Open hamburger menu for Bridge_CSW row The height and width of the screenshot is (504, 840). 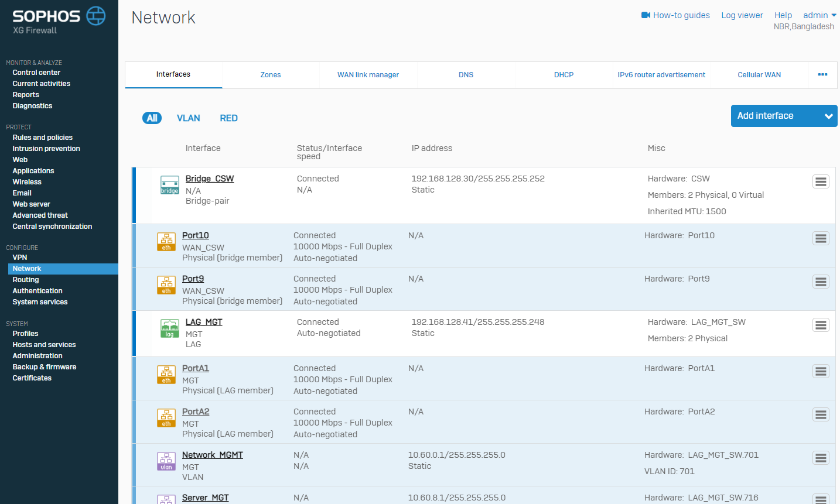[x=821, y=182]
